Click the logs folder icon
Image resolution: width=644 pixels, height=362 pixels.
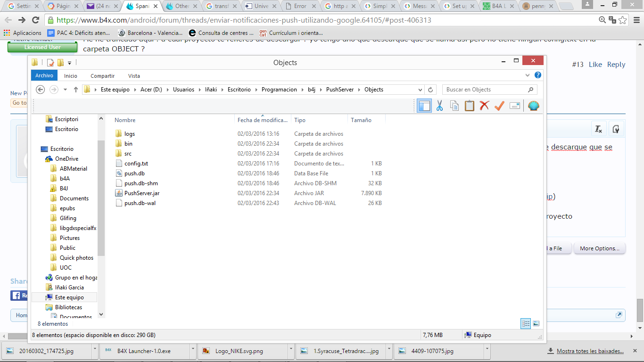pyautogui.click(x=119, y=134)
